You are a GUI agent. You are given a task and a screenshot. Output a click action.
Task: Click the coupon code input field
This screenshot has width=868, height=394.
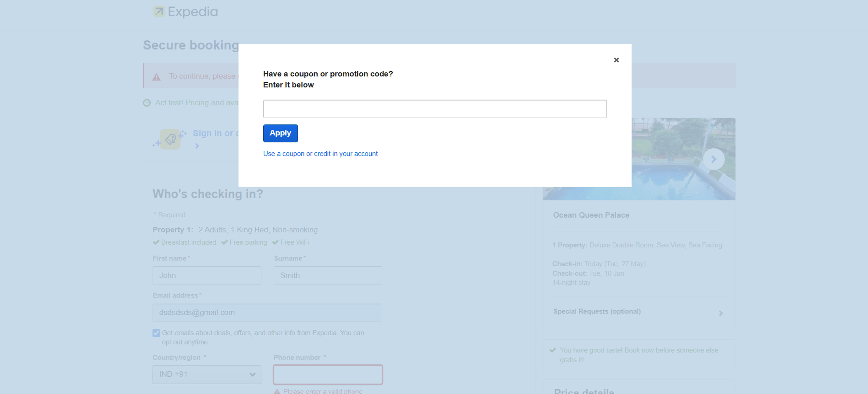click(435, 109)
